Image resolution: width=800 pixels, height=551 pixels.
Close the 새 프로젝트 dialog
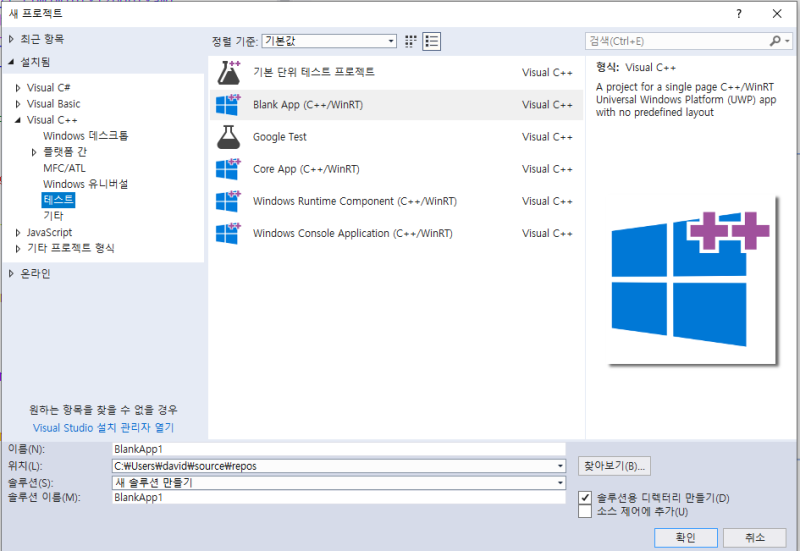click(x=777, y=14)
